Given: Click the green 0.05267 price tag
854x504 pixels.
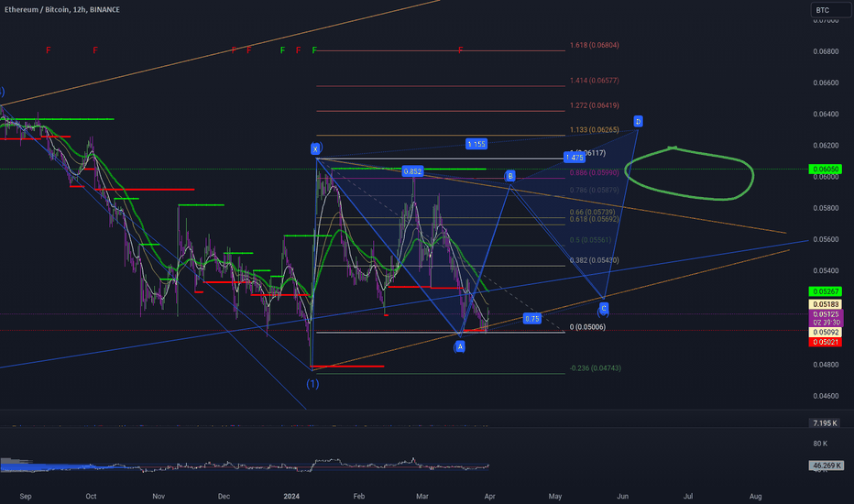Looking at the screenshot, I should coord(826,291).
